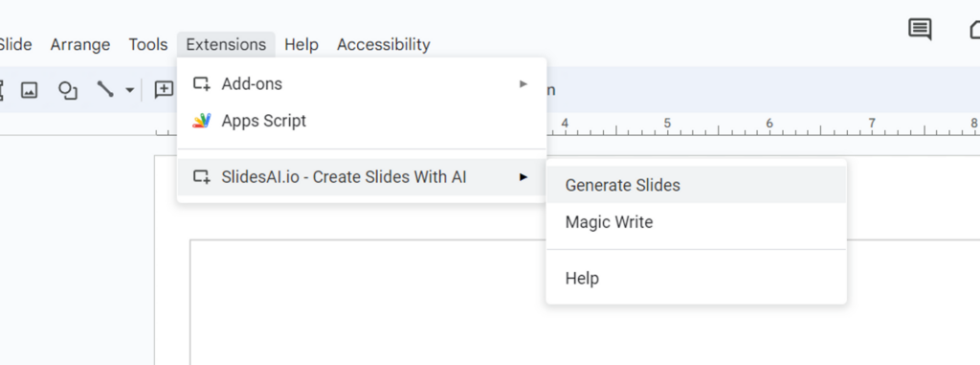Open the Arrange menu
Viewport: 980px width, 365px height.
[x=80, y=44]
